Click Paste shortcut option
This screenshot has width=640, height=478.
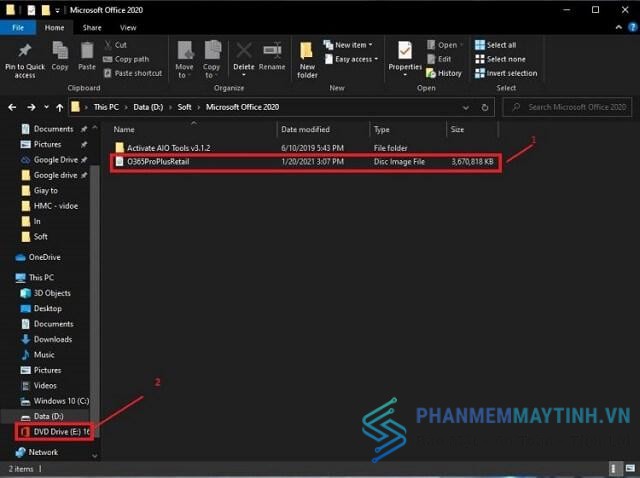[133, 73]
